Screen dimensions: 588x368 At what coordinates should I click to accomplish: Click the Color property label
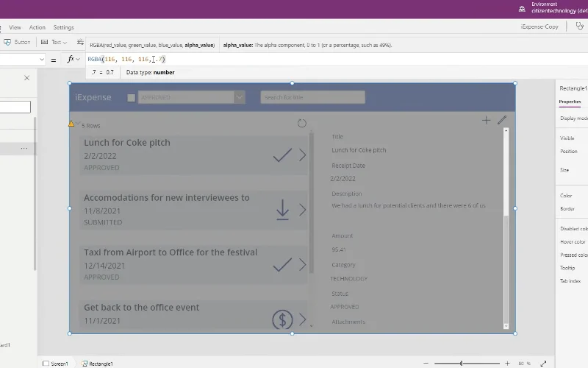tap(566, 196)
